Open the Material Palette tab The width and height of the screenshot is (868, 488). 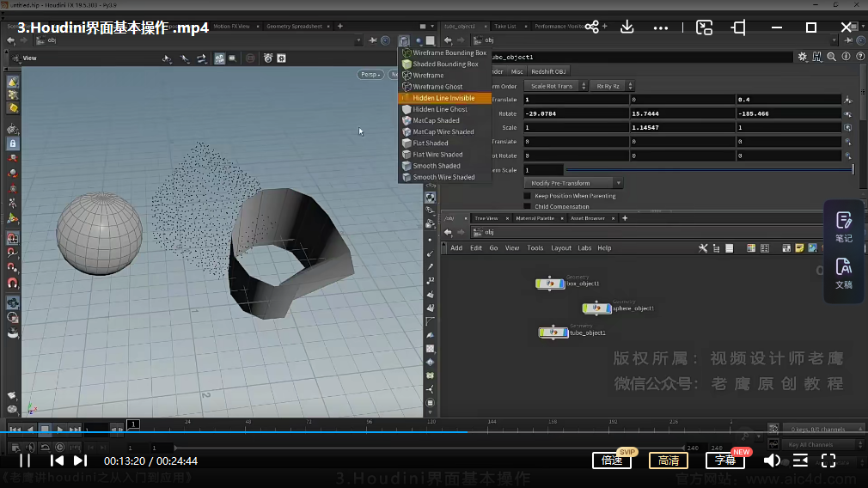pos(535,218)
